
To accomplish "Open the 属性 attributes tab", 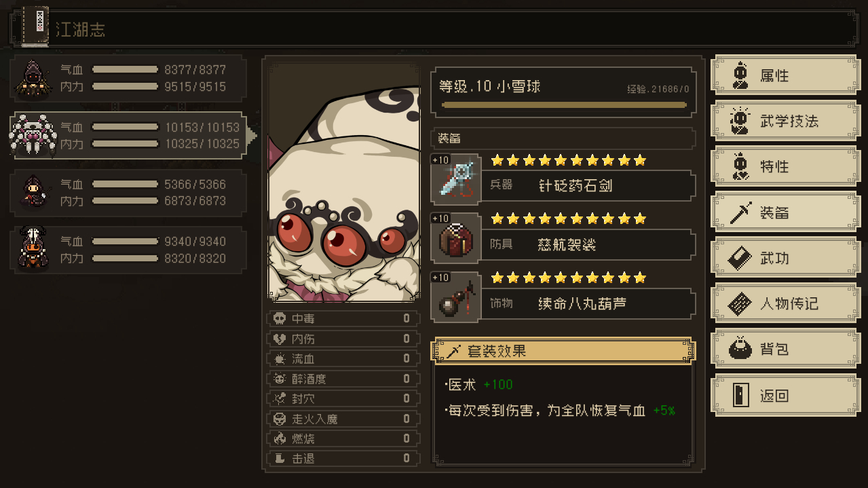I will (785, 75).
